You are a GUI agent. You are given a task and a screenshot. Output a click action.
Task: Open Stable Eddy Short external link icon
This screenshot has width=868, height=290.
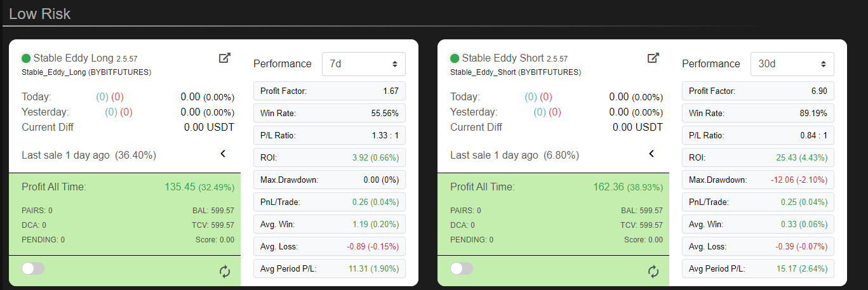point(653,58)
